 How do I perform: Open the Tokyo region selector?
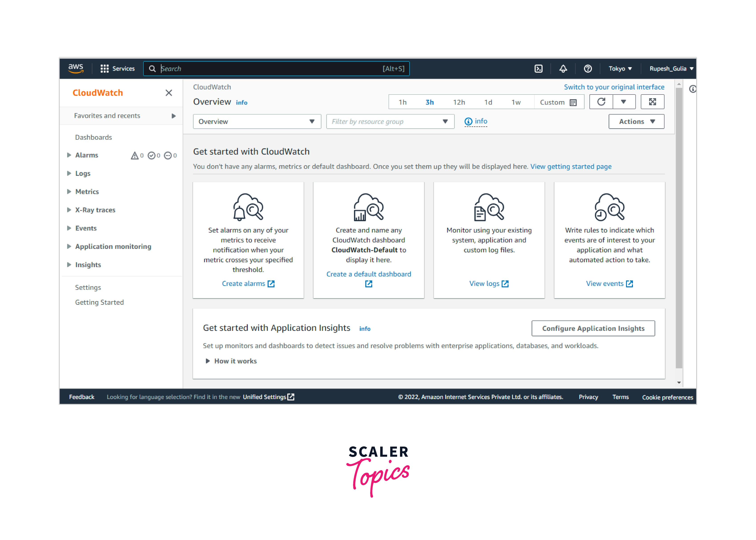[x=620, y=69]
